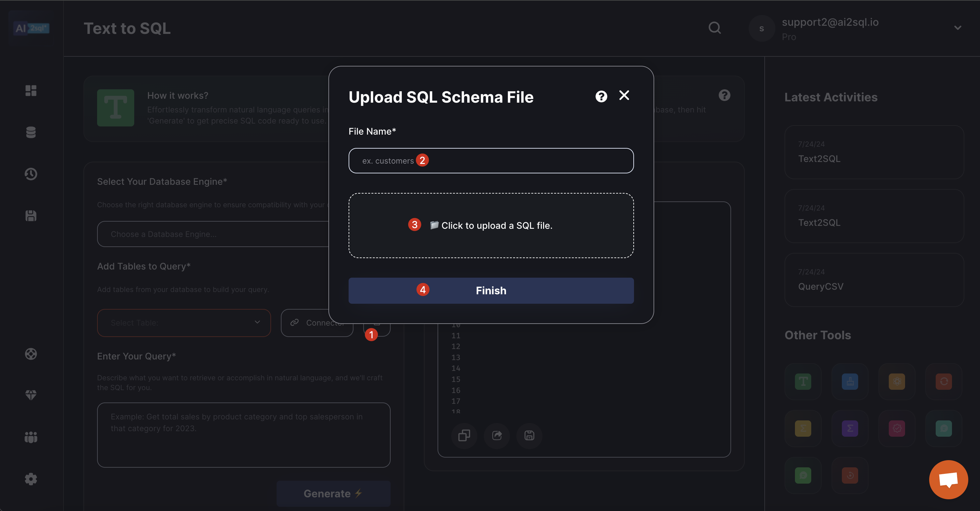Click the SQL file upload dropzone

(x=491, y=225)
